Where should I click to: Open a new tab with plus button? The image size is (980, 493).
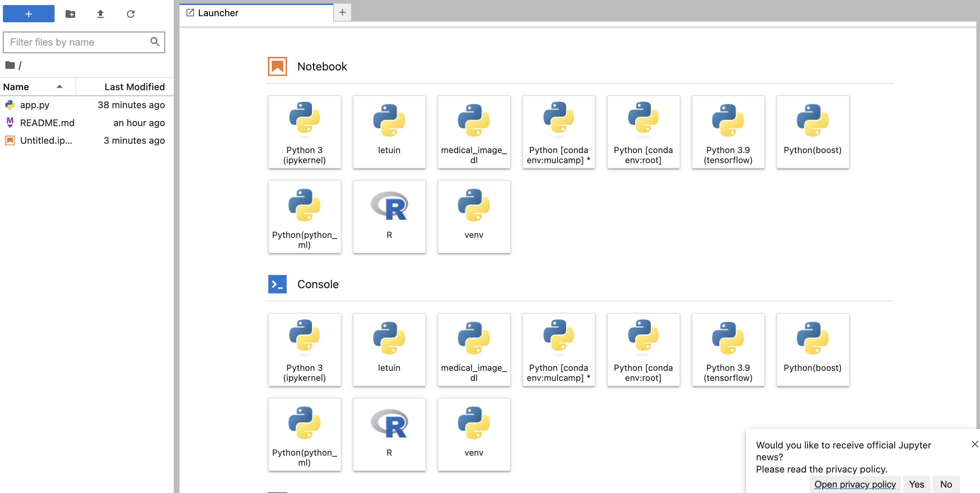coord(342,12)
